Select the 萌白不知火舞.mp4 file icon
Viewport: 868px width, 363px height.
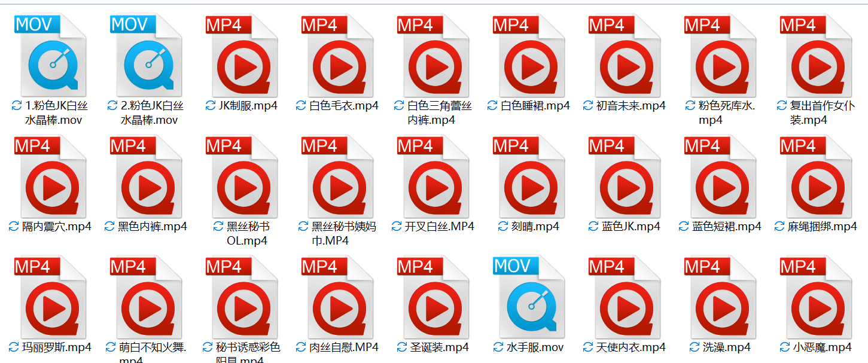click(146, 297)
